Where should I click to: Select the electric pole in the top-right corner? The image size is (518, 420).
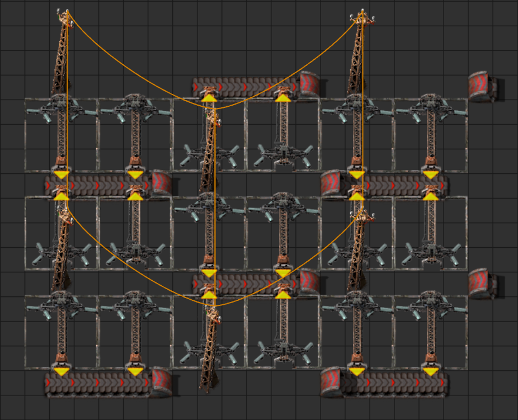tap(360, 51)
